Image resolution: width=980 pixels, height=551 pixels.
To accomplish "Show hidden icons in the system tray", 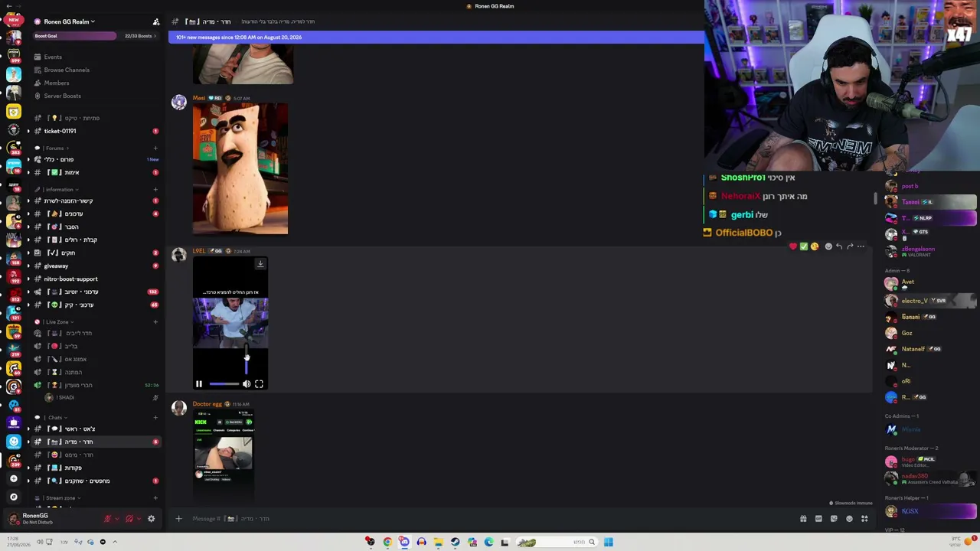I will pyautogui.click(x=115, y=543).
